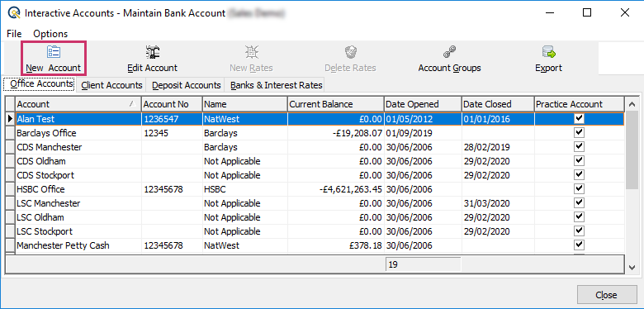The width and height of the screenshot is (644, 309).
Task: Sort by the Account No column header
Action: click(172, 104)
